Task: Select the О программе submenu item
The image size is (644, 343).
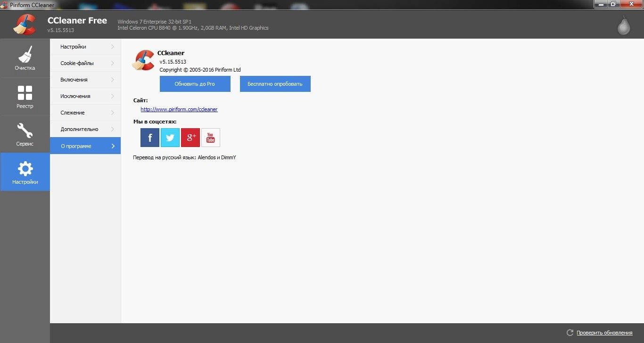Action: coord(85,146)
